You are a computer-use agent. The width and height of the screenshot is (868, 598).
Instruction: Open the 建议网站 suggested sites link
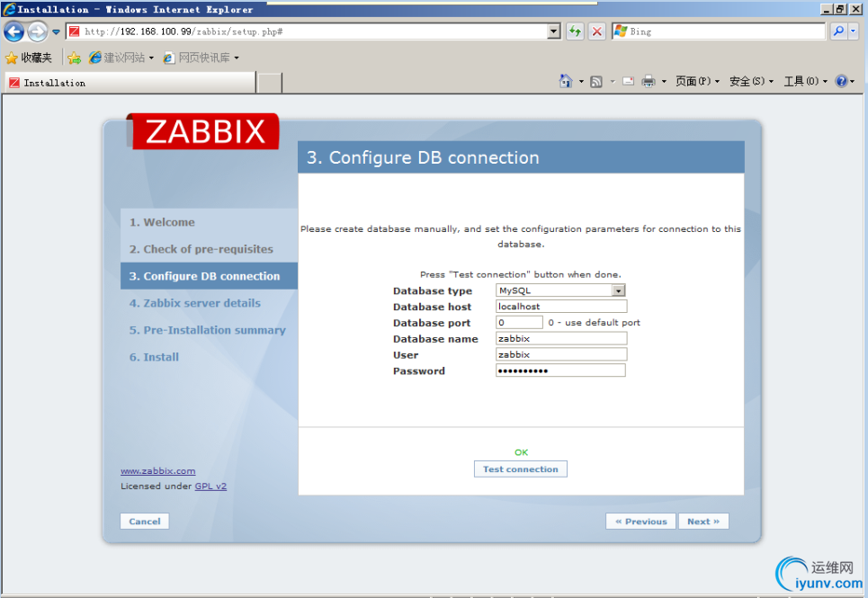121,58
